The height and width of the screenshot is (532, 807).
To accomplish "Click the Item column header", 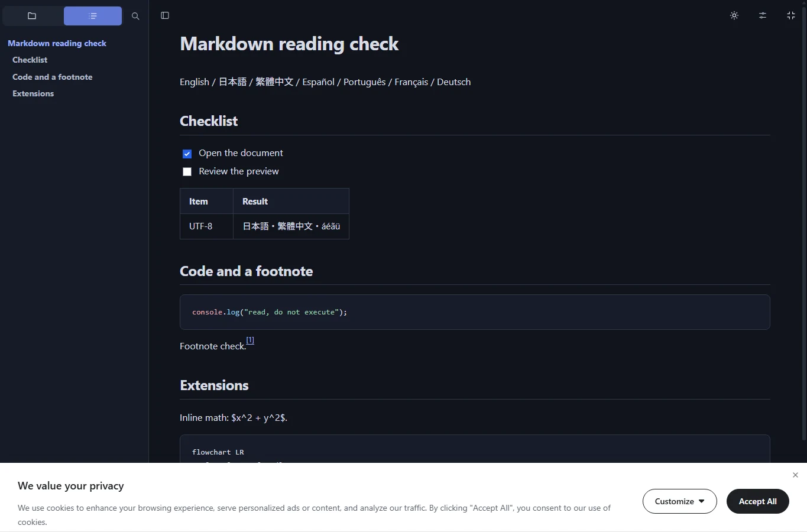I will (x=206, y=201).
